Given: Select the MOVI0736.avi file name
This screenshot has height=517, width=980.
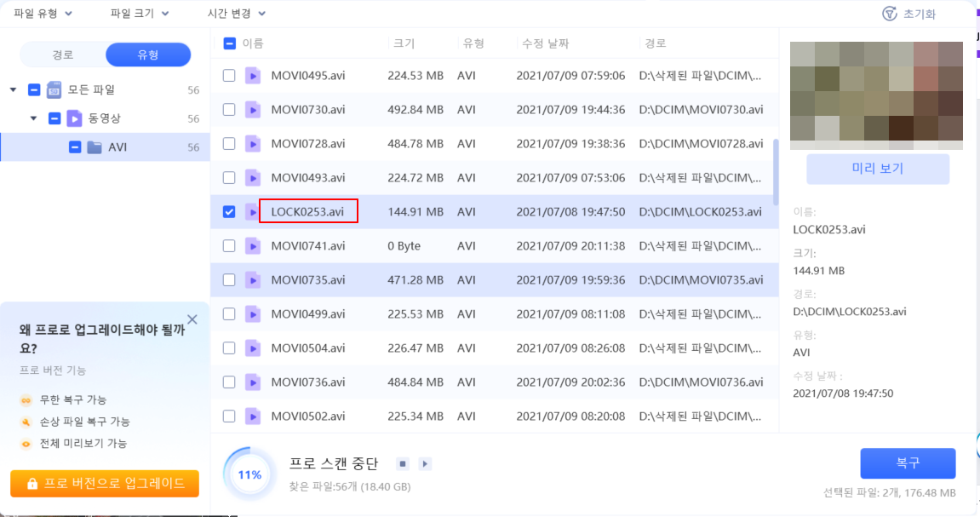Looking at the screenshot, I should point(308,382).
